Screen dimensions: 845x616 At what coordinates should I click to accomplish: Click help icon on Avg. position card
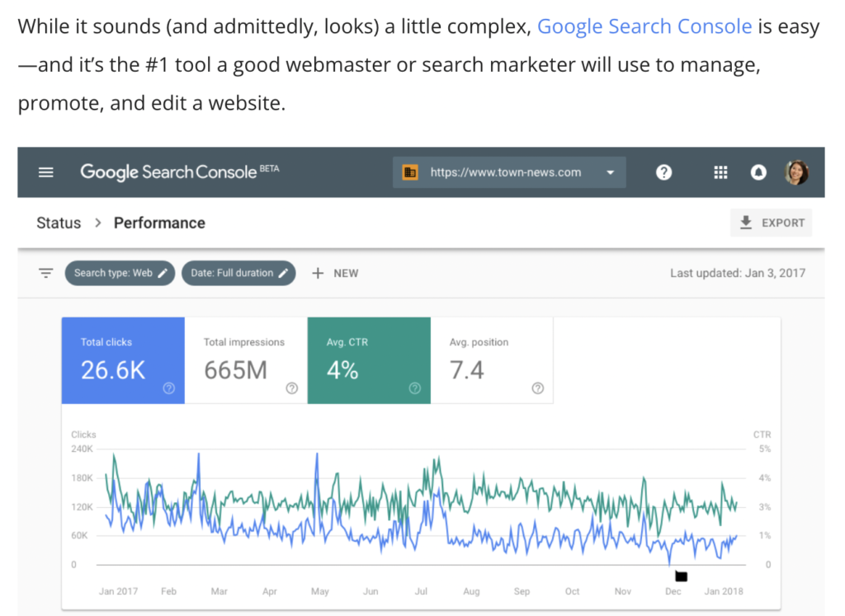tap(537, 388)
